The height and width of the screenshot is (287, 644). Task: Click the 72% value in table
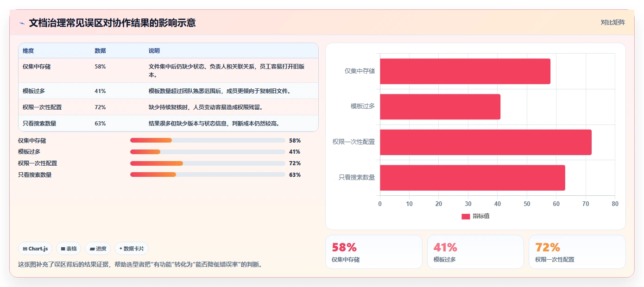(x=100, y=107)
